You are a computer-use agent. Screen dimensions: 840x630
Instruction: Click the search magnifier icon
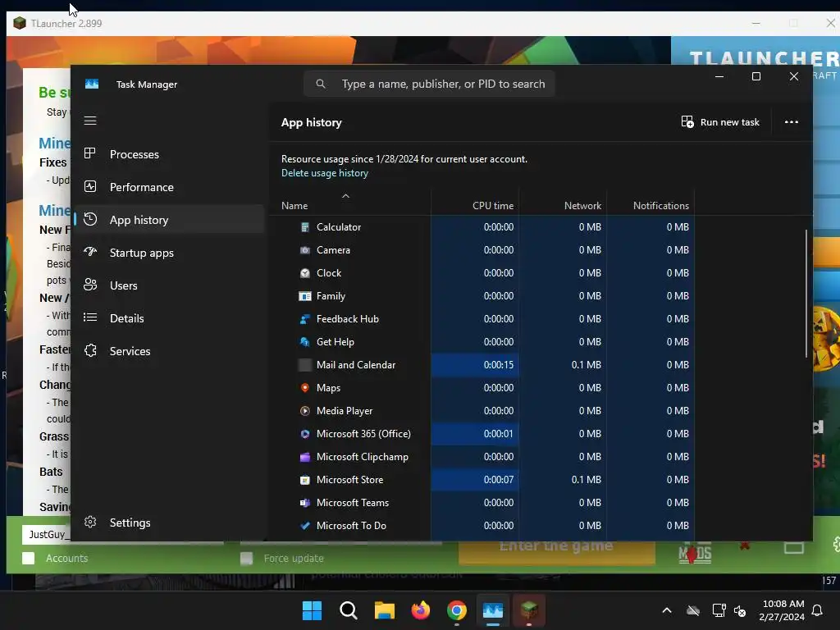coord(321,84)
